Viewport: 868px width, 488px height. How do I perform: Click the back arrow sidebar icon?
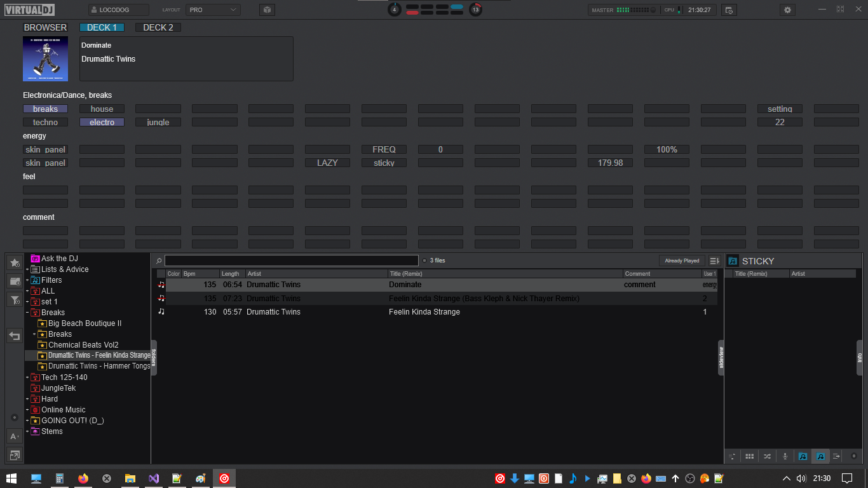click(14, 335)
